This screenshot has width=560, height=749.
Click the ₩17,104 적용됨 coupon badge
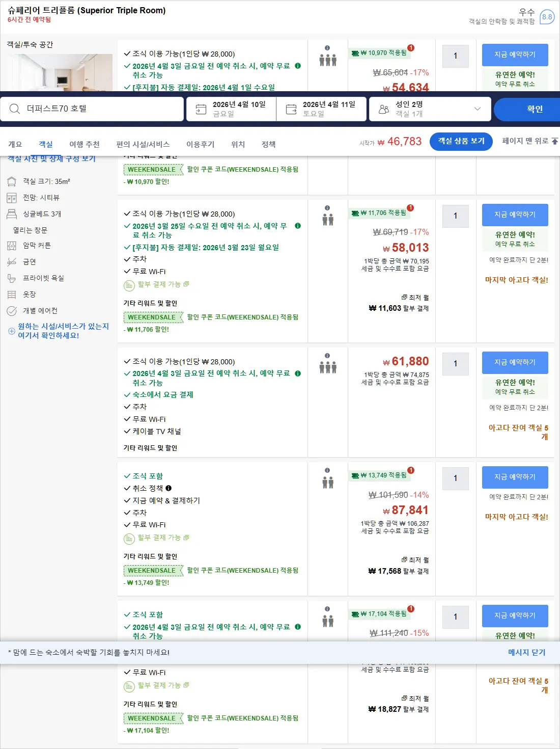click(x=380, y=614)
